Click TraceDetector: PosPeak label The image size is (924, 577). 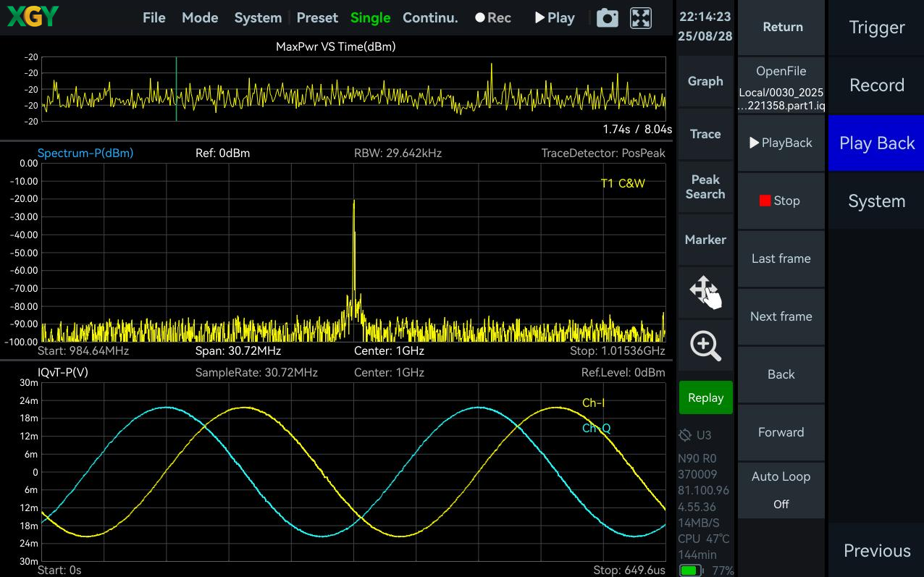point(603,153)
